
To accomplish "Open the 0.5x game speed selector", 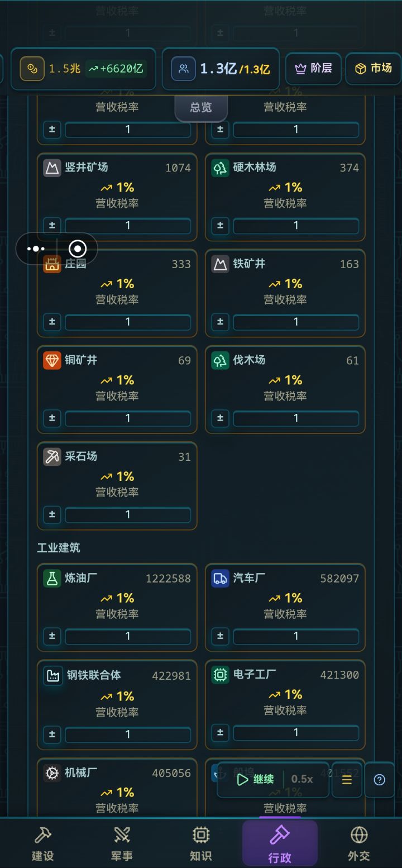I will click(x=302, y=779).
